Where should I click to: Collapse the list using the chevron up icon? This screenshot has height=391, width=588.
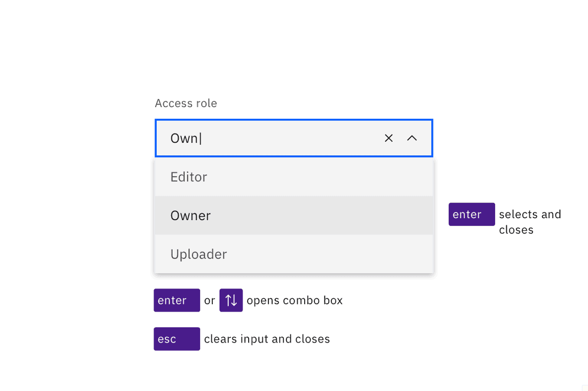click(x=412, y=138)
